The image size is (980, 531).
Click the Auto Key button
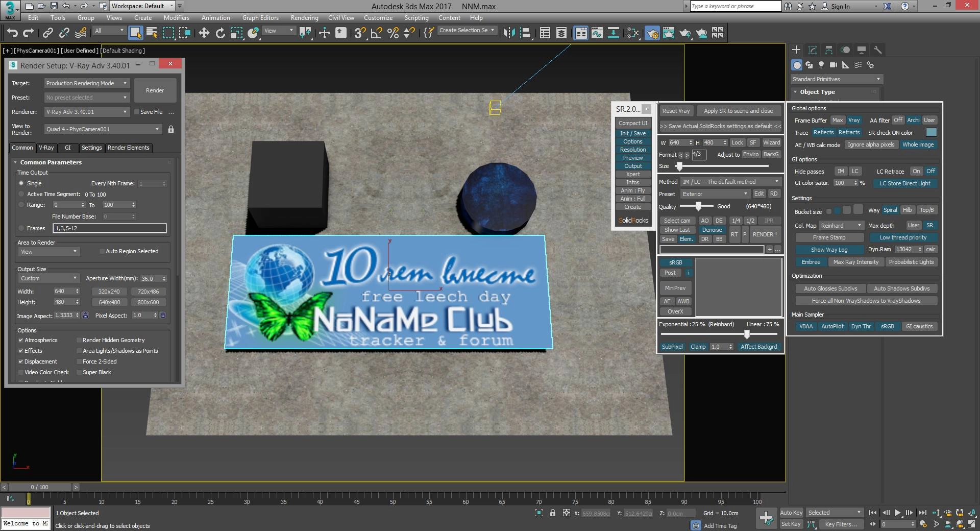791,513
